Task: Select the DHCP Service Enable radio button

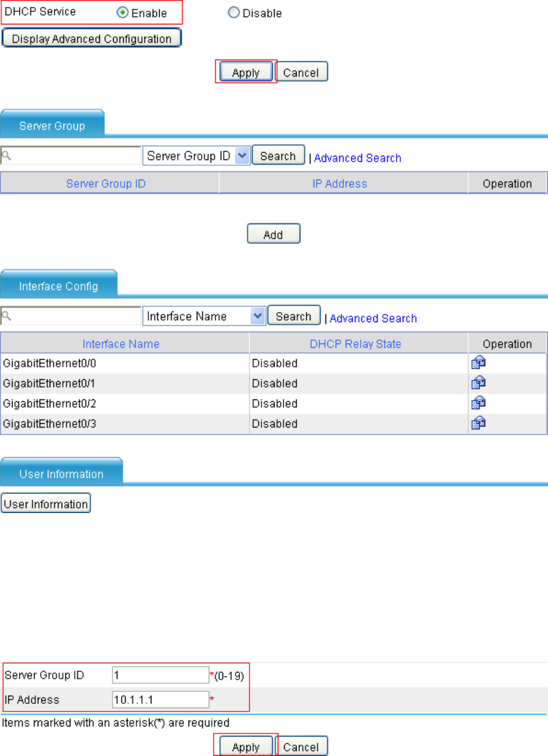Action: (x=123, y=13)
